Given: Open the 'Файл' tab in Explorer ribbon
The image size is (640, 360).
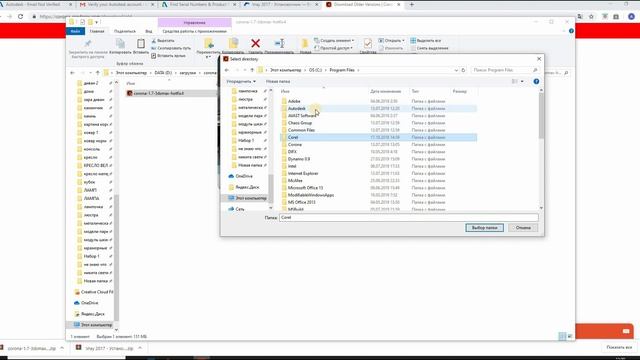Looking at the screenshot, I should [x=75, y=31].
